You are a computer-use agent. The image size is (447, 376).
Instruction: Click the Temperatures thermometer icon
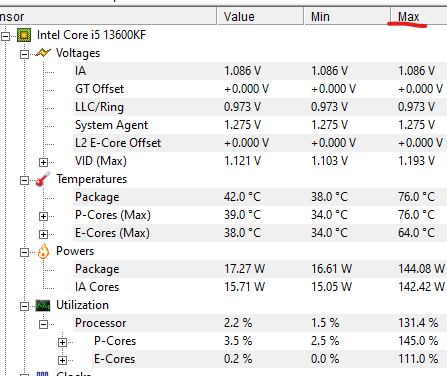(43, 179)
